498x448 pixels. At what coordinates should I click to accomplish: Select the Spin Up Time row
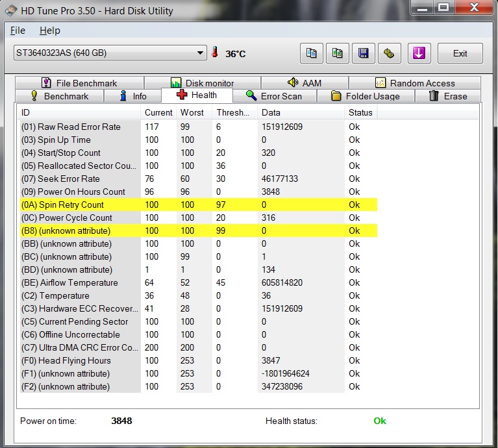[199, 140]
